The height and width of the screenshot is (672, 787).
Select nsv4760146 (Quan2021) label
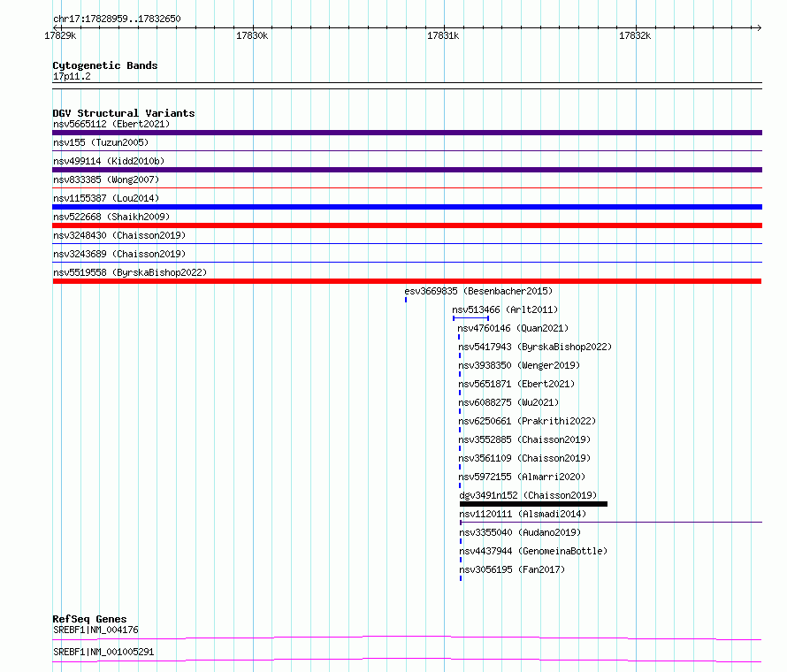tap(513, 328)
